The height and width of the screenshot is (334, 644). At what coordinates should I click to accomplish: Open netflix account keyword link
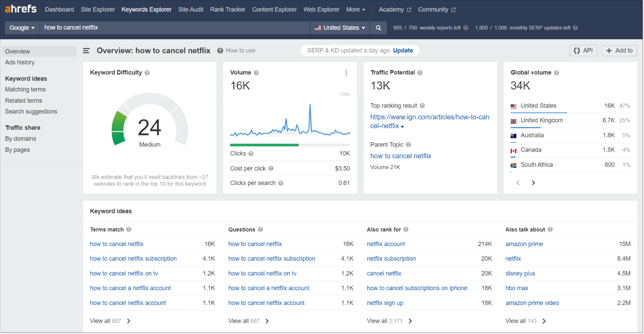point(386,244)
